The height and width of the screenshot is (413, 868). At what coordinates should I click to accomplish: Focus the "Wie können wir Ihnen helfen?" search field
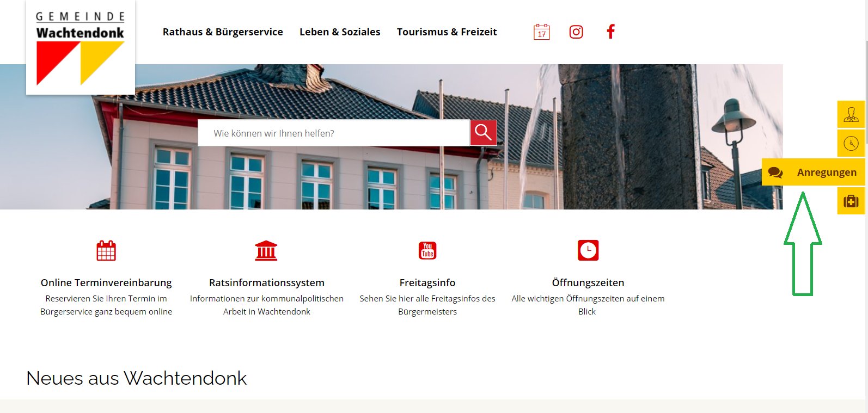click(x=334, y=133)
